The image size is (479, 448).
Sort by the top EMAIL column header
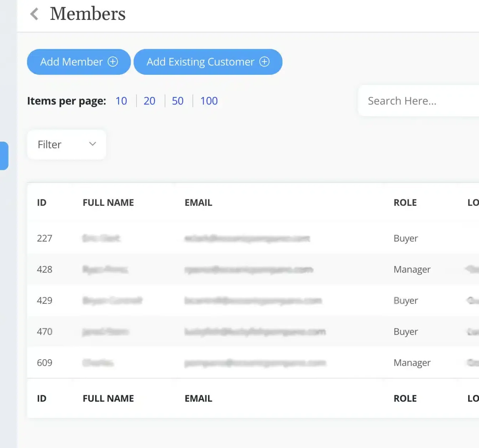click(198, 203)
